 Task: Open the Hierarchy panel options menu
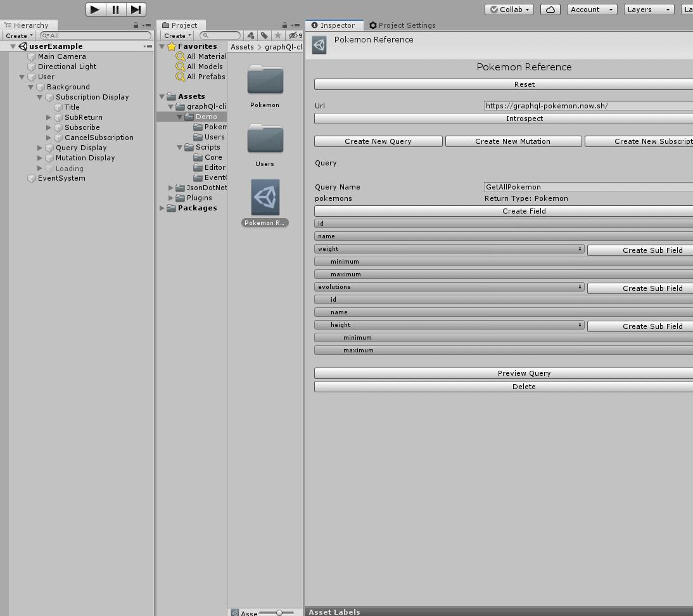147,25
